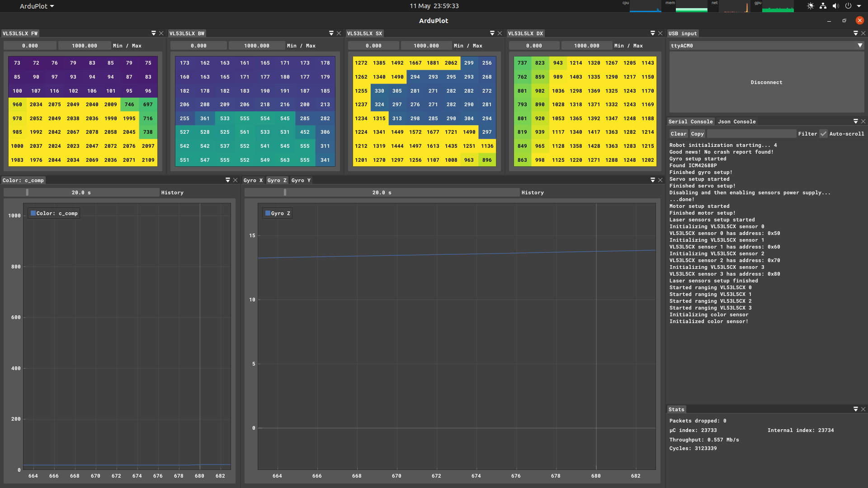This screenshot has width=868, height=488.
Task: Close the Stats panel
Action: 863,409
